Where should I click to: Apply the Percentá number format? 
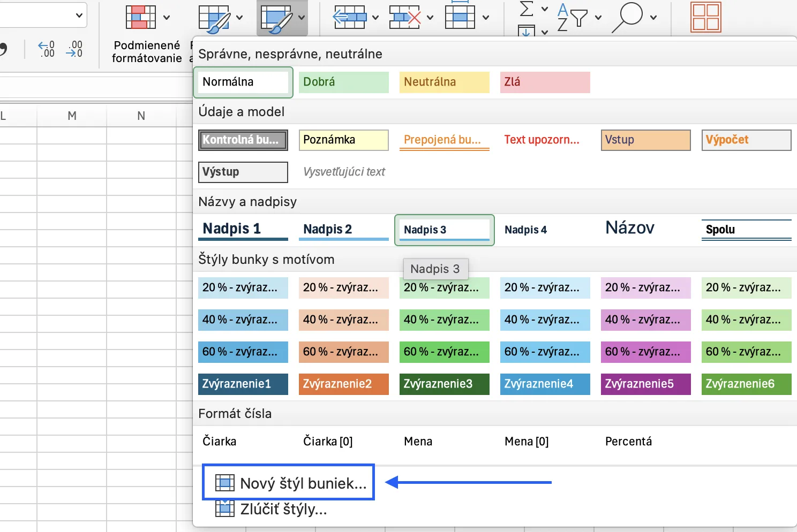tap(629, 442)
